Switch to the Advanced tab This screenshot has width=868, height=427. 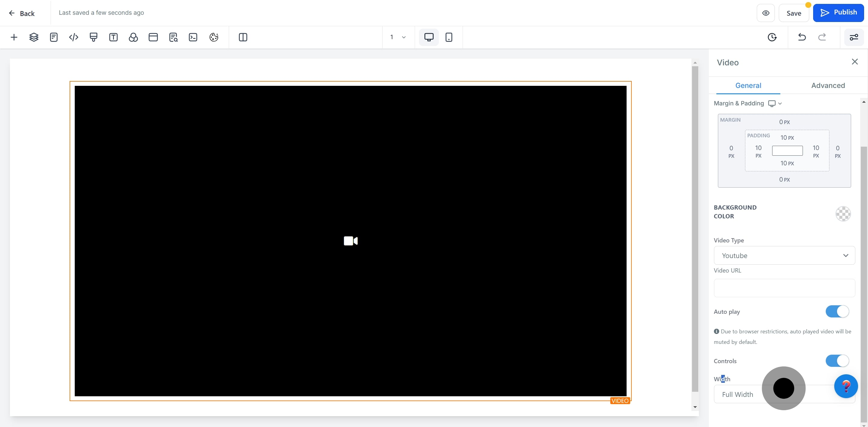coord(828,86)
